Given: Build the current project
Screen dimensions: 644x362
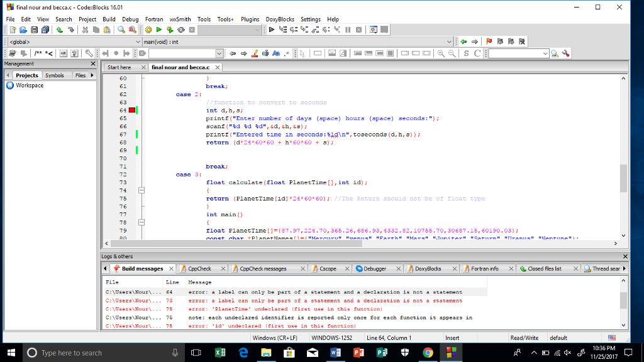Looking at the screenshot, I should coord(150,29).
